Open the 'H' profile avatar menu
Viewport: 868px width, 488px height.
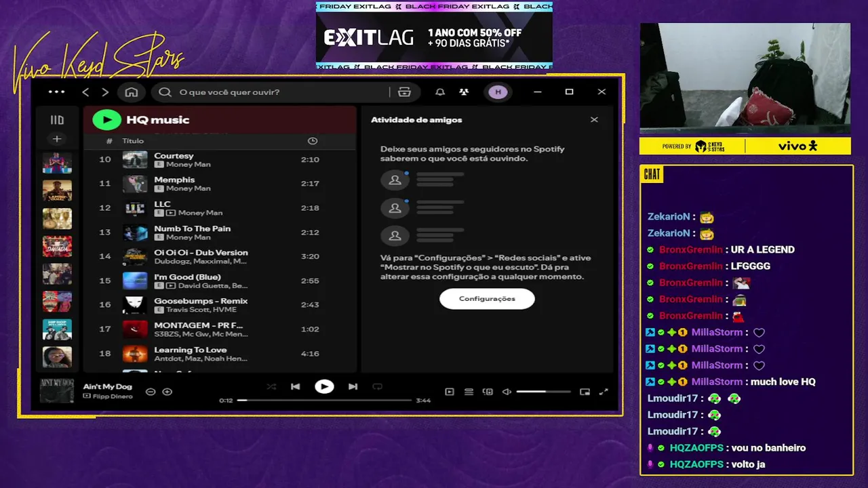point(498,92)
